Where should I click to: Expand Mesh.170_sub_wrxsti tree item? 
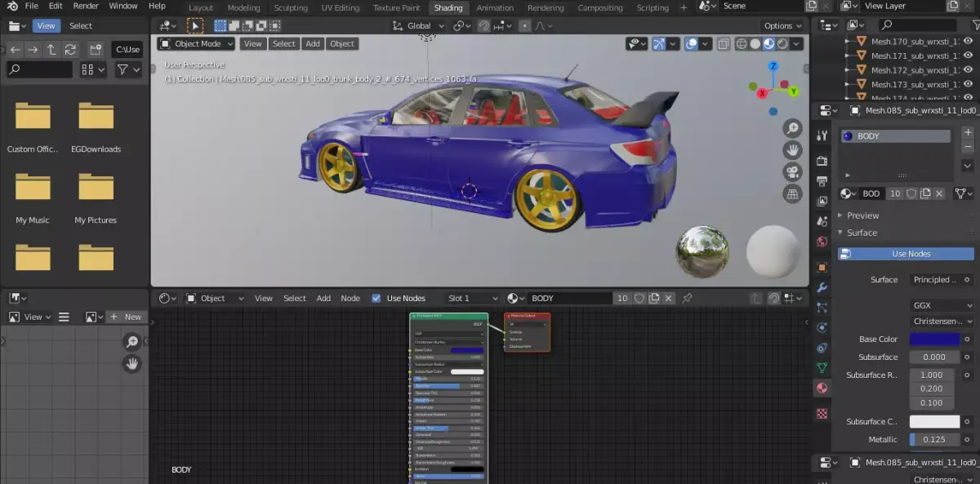tap(849, 41)
